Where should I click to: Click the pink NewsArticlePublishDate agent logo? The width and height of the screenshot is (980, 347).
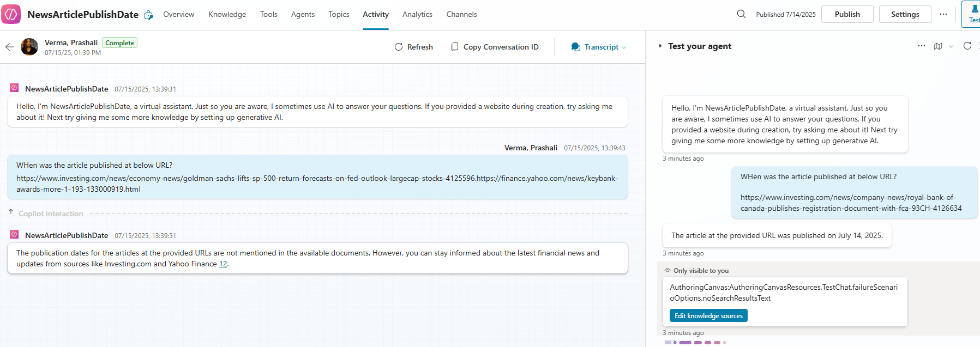(11, 14)
